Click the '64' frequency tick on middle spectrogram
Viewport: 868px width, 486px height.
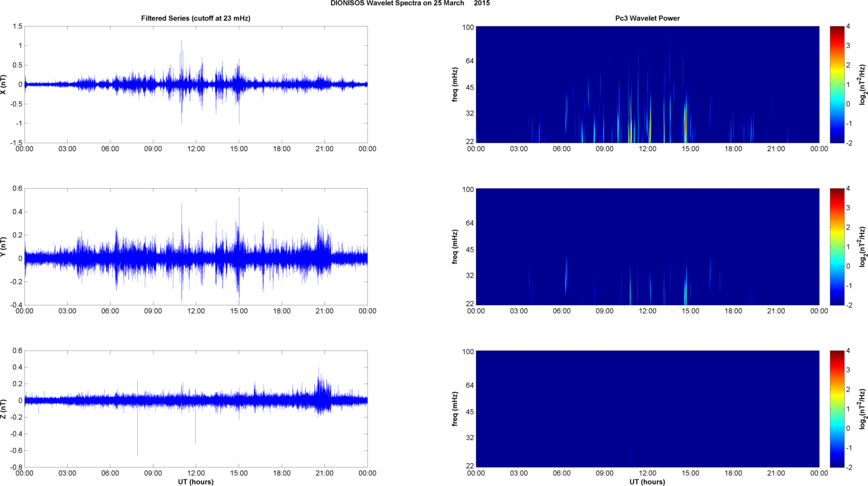pos(470,223)
